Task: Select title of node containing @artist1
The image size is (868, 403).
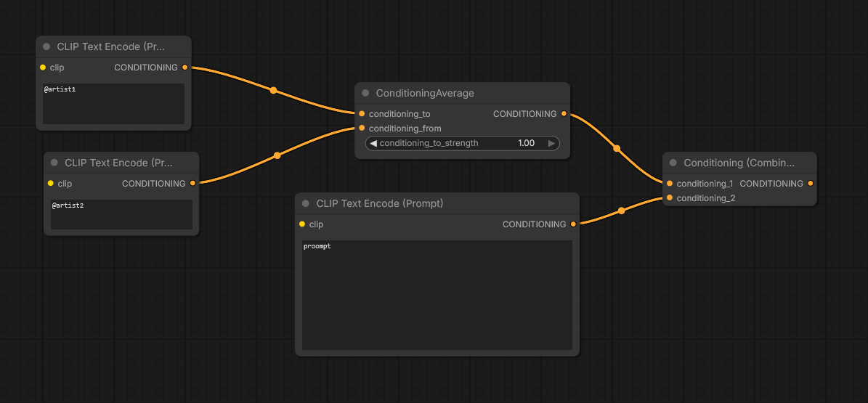Action: coord(110,47)
